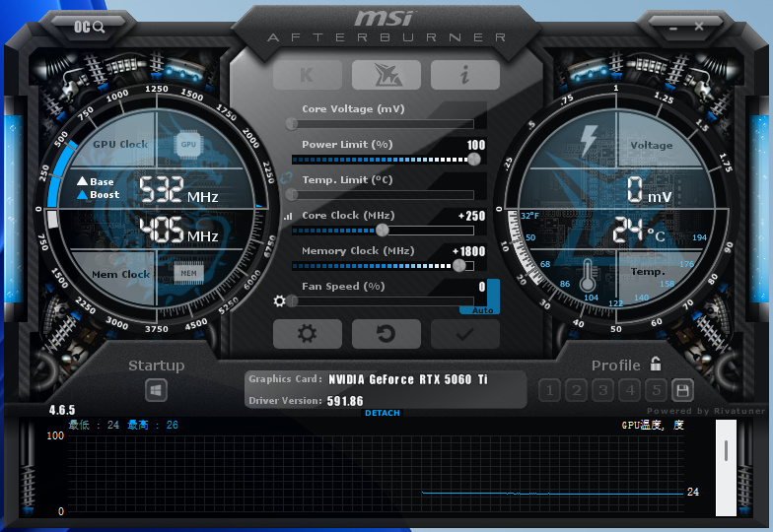Select profile slot 2
The image size is (773, 532).
[x=576, y=390]
